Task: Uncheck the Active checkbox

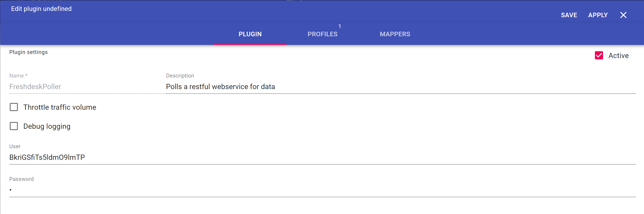Action: click(x=599, y=55)
